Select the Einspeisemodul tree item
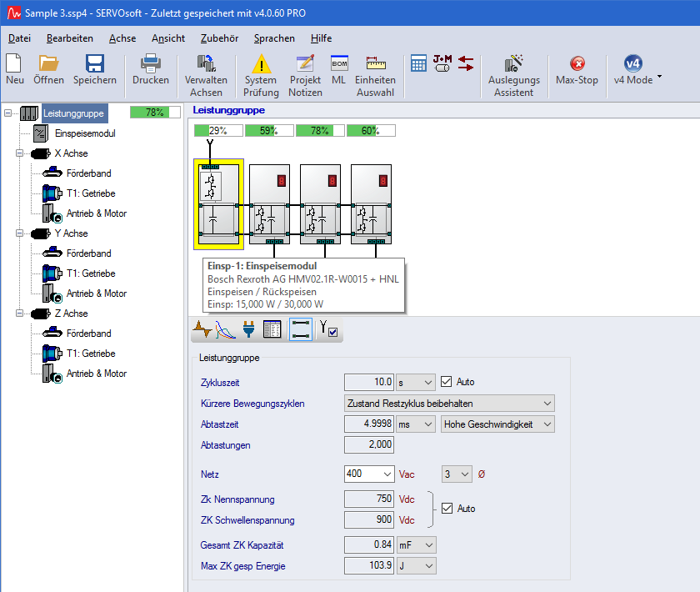This screenshot has width=700, height=592. coord(84,133)
